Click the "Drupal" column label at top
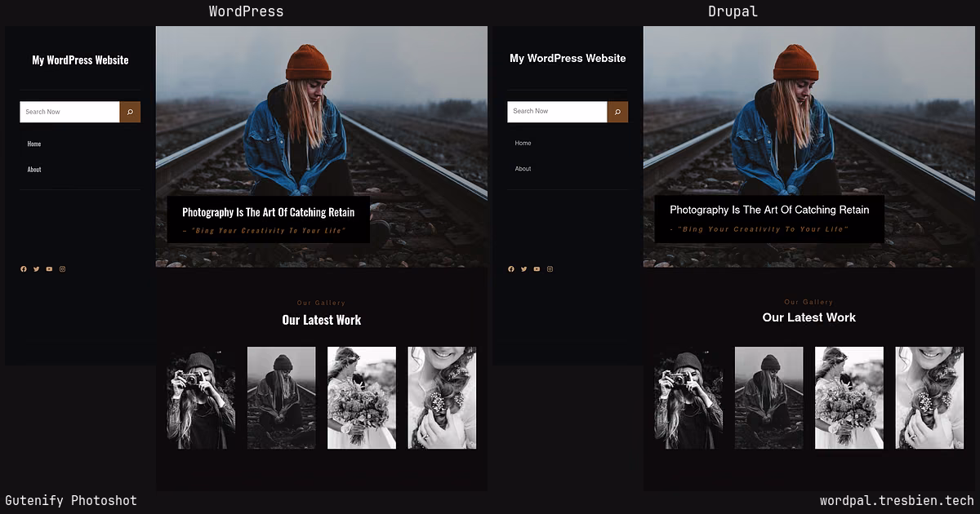The width and height of the screenshot is (980, 514). [733, 11]
